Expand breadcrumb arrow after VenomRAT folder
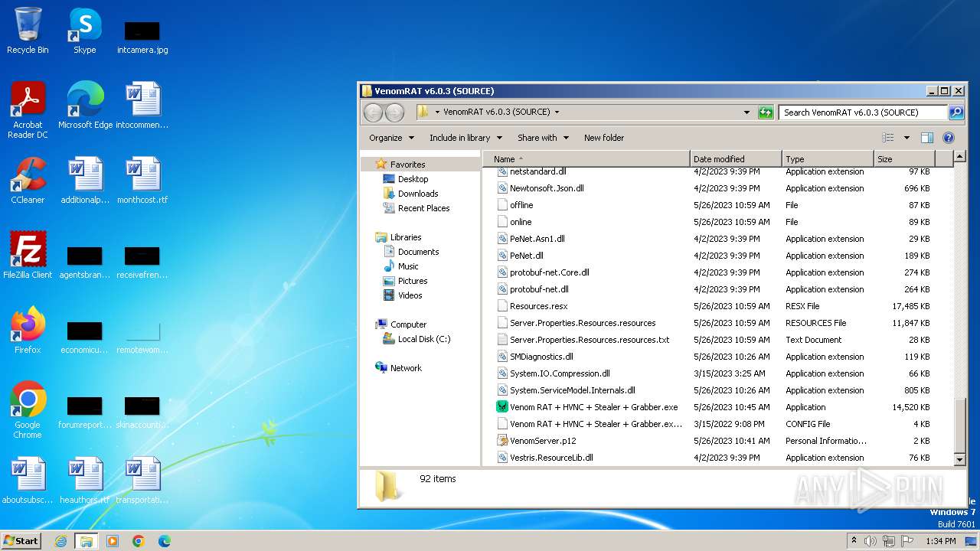This screenshot has height=551, width=980. (x=557, y=112)
